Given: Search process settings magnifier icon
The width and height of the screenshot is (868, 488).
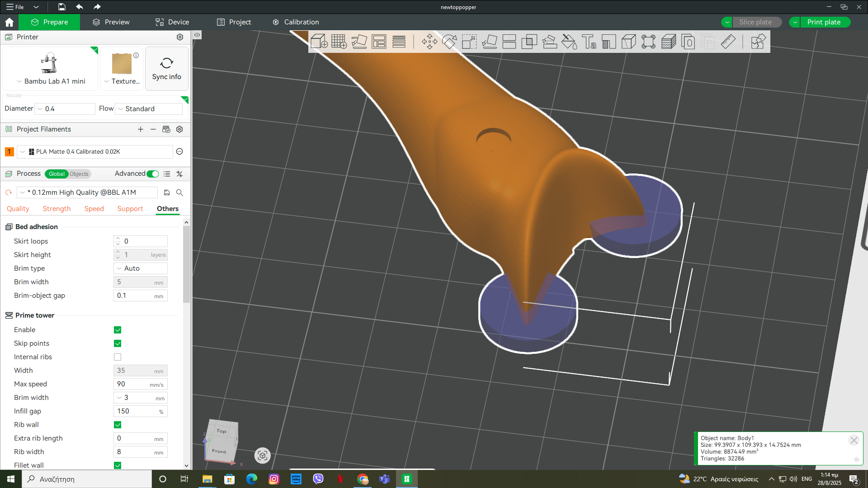Looking at the screenshot, I should (179, 192).
